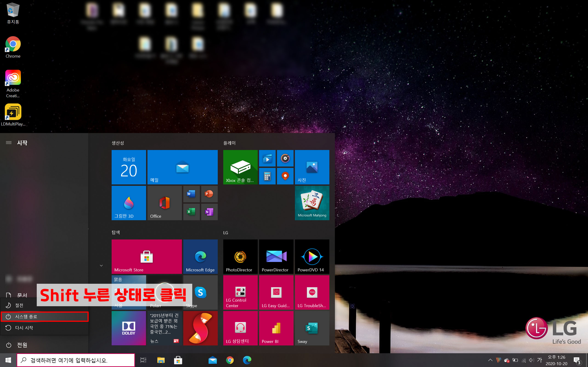Viewport: 588px width, 367px height.
Task: Open Microsoft Mahjong tile
Action: (x=312, y=203)
